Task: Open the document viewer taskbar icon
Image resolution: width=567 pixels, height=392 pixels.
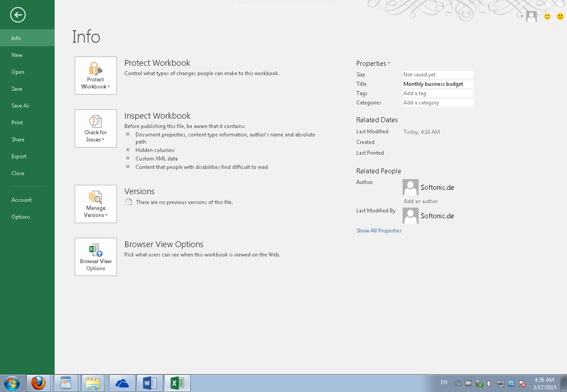Action: coord(66,383)
